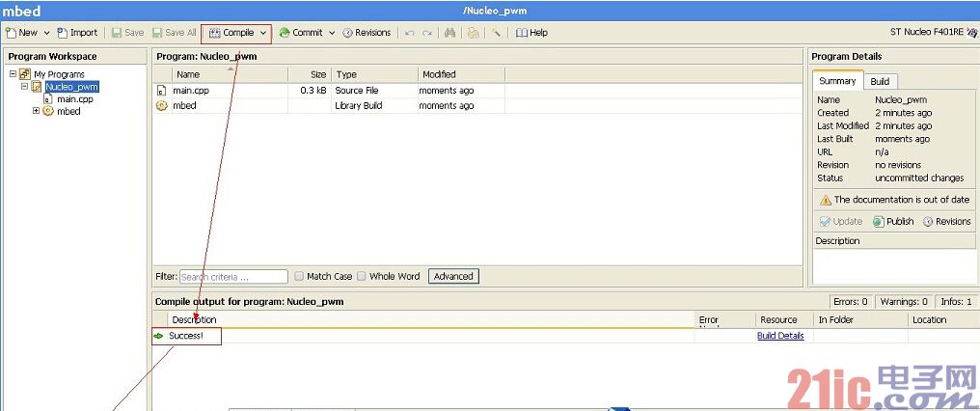This screenshot has height=411, width=980.
Task: Click the documentation out of date warning
Action: coord(894,200)
